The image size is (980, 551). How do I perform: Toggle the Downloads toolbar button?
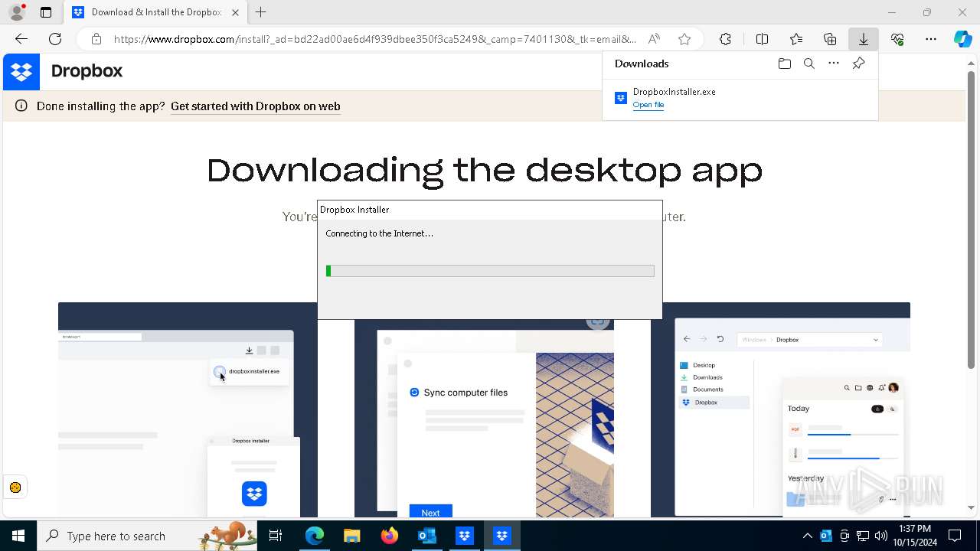pyautogui.click(x=864, y=39)
